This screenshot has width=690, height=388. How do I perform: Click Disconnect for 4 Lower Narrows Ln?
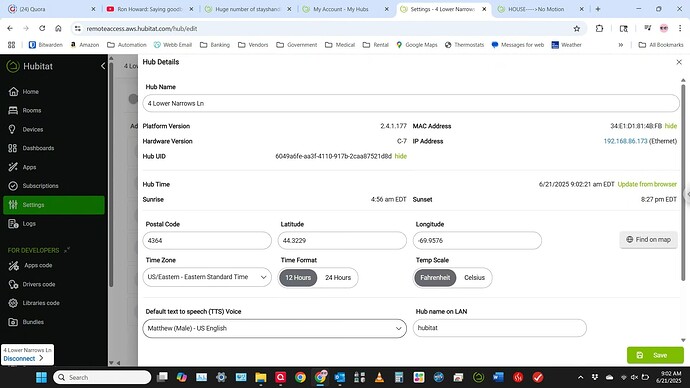(x=23, y=359)
